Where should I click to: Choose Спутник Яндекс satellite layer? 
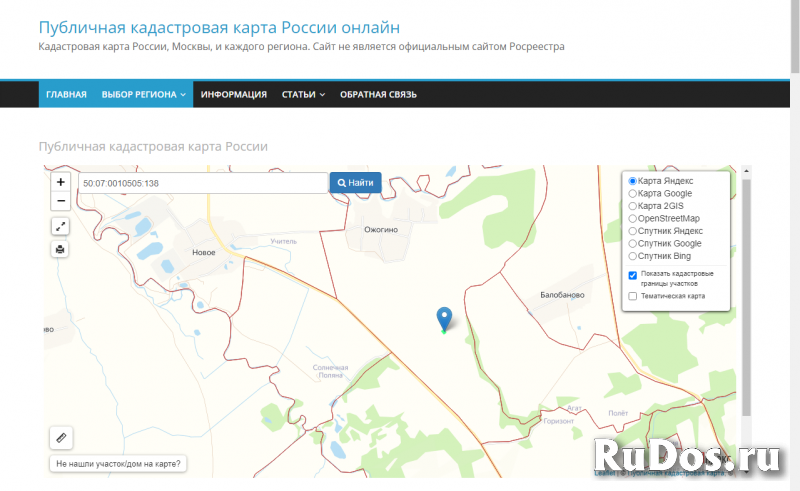tap(632, 231)
